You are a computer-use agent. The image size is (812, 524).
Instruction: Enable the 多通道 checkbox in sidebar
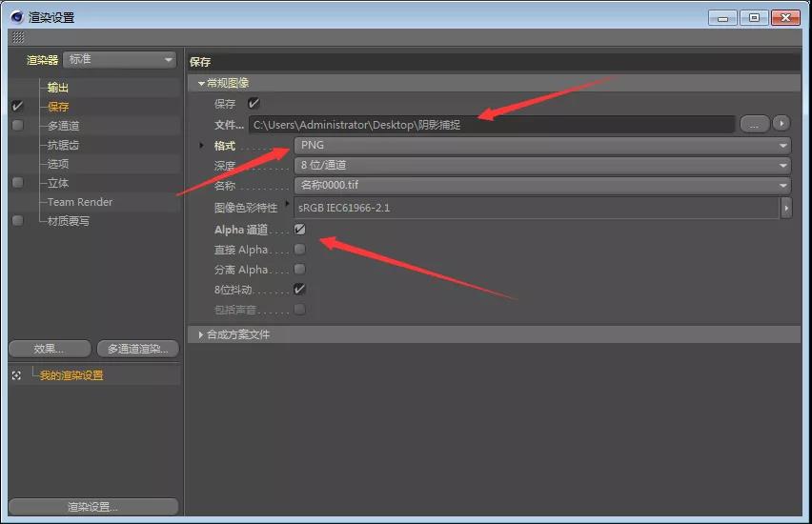click(17, 126)
